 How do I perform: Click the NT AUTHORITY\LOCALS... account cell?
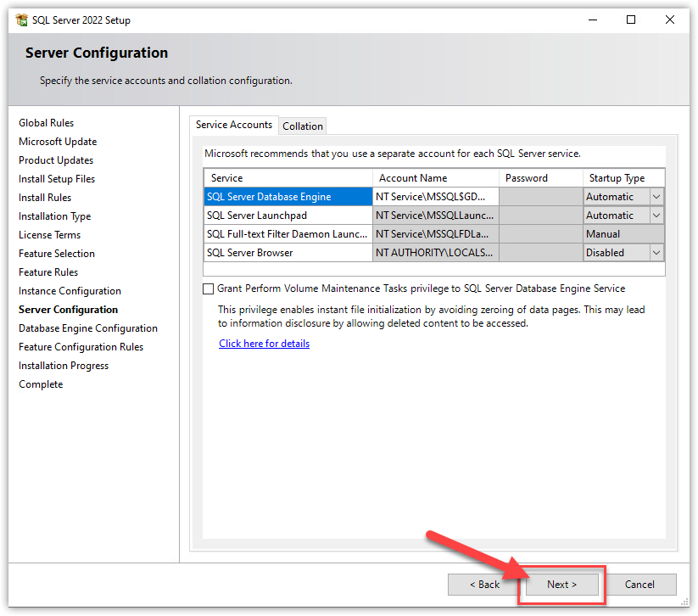(x=436, y=253)
